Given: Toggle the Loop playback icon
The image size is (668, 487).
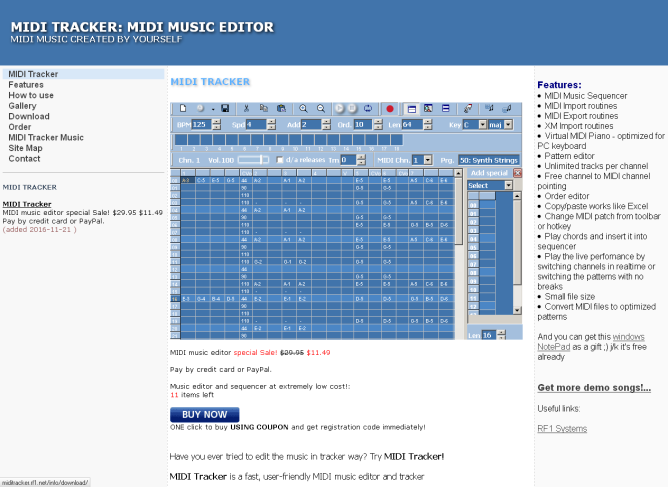Looking at the screenshot, I should (x=368, y=109).
